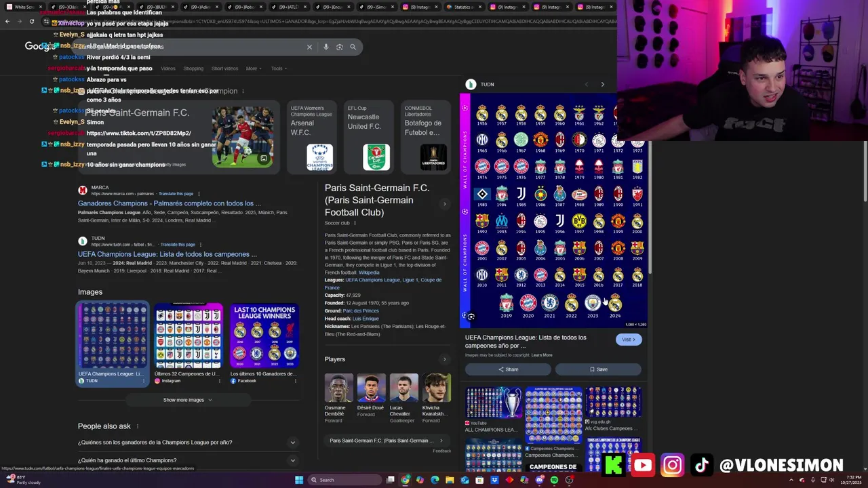Open the Tools dropdown

click(x=279, y=68)
